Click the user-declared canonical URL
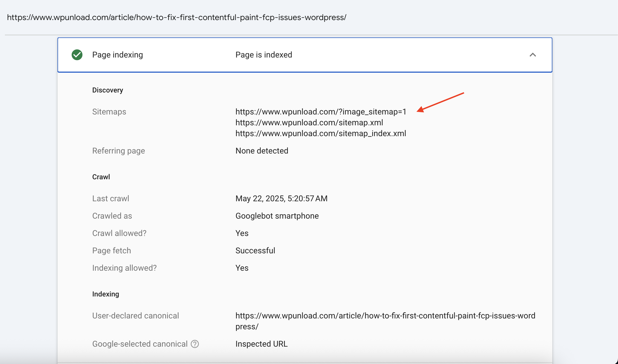 [x=385, y=316]
